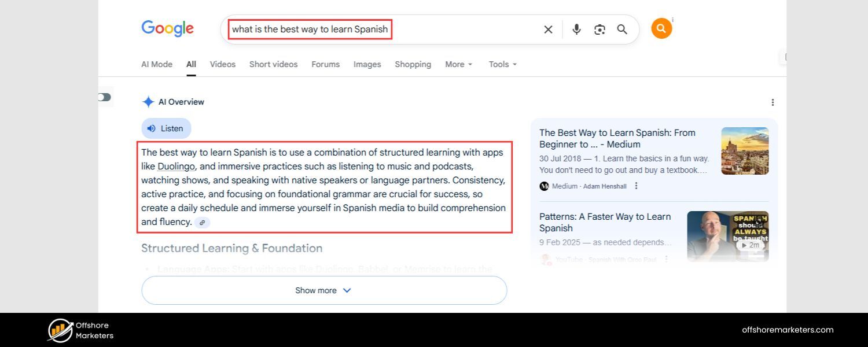Image resolution: width=868 pixels, height=347 pixels.
Task: Start voice search with microphone icon
Action: pyautogui.click(x=576, y=29)
